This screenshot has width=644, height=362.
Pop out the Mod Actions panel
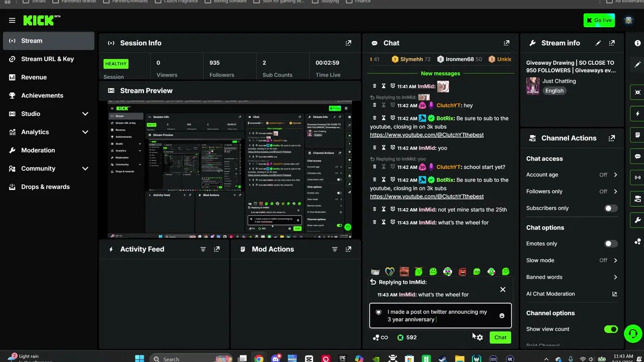pyautogui.click(x=348, y=249)
